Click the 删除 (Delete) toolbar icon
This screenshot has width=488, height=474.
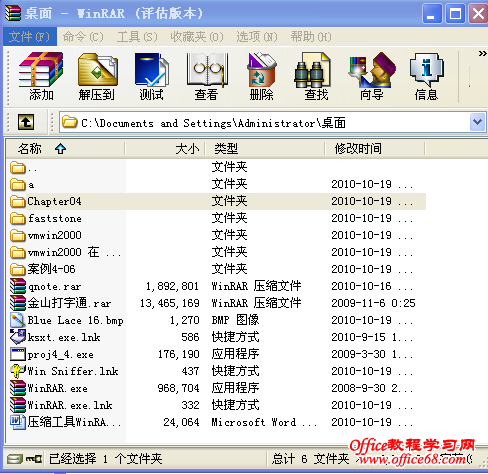click(x=261, y=76)
